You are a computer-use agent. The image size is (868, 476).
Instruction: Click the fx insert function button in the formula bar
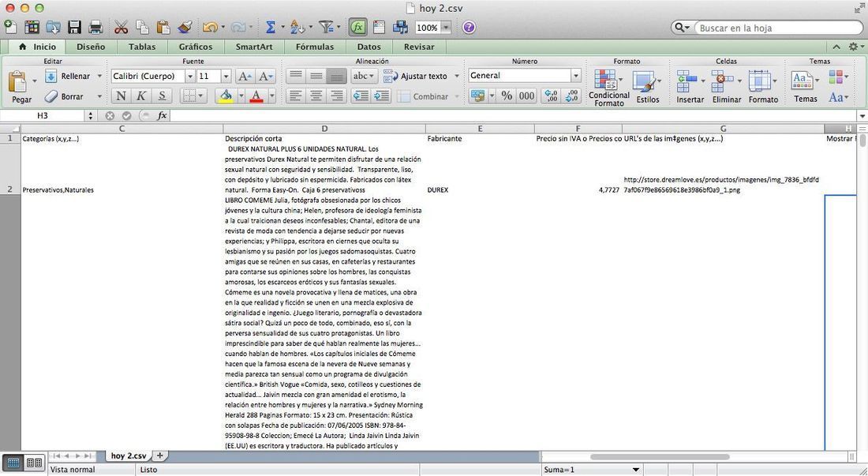[x=162, y=116]
